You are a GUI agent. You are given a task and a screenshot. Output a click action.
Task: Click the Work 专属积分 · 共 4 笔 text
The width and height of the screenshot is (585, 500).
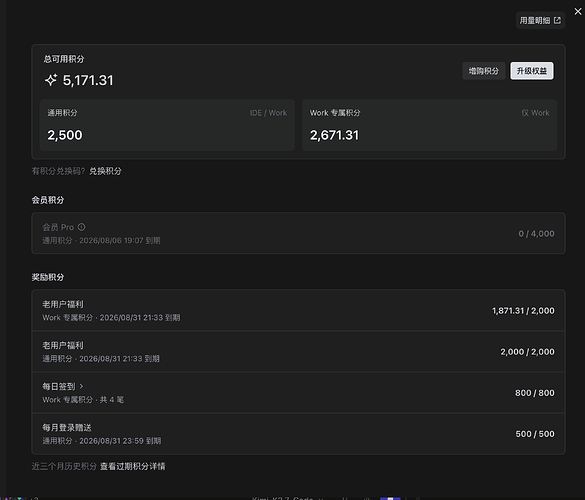point(83,400)
